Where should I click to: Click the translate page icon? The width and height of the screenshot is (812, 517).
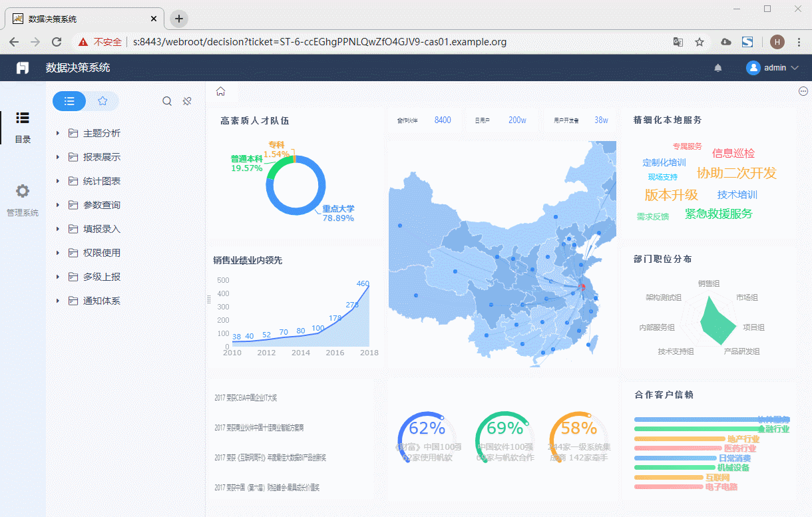678,42
